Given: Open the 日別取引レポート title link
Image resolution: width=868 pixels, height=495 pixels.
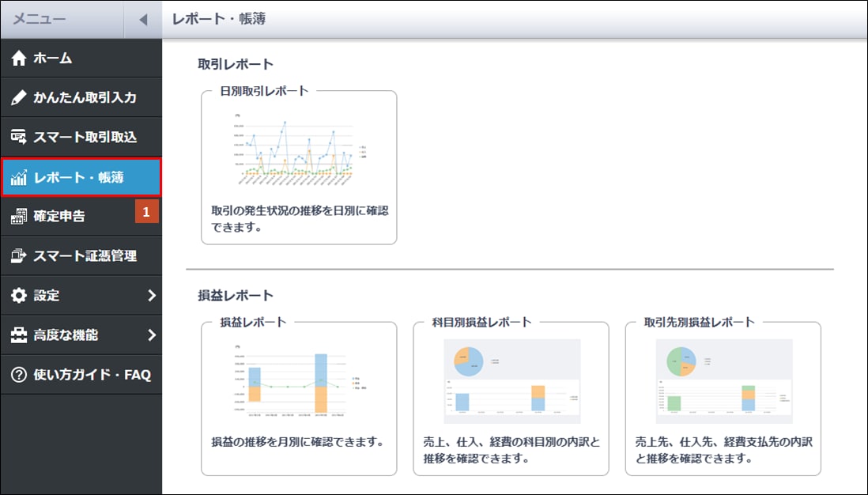Looking at the screenshot, I should click(264, 91).
